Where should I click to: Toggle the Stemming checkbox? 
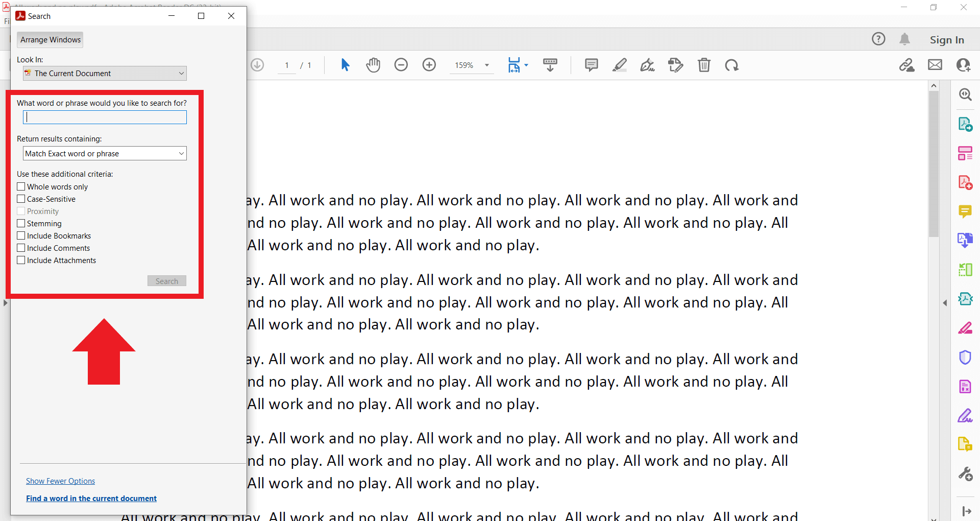click(21, 223)
